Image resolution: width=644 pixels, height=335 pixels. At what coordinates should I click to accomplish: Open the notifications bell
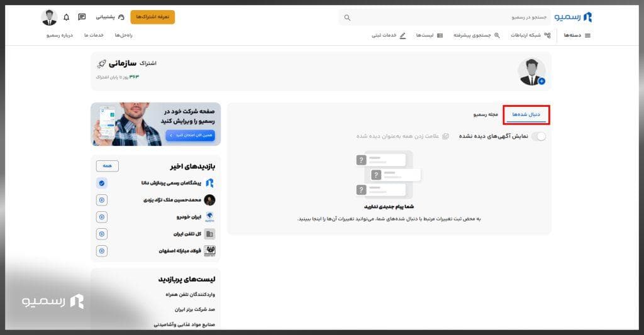pos(67,17)
